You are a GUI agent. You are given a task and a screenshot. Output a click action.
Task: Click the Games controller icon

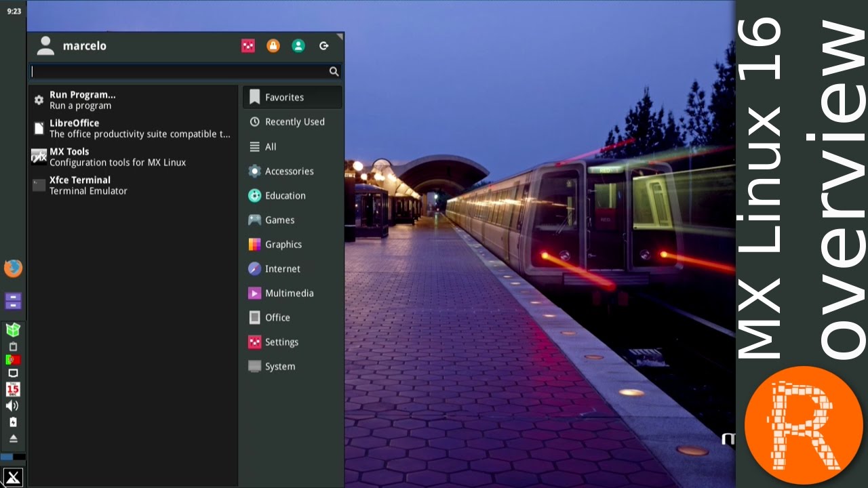click(254, 220)
